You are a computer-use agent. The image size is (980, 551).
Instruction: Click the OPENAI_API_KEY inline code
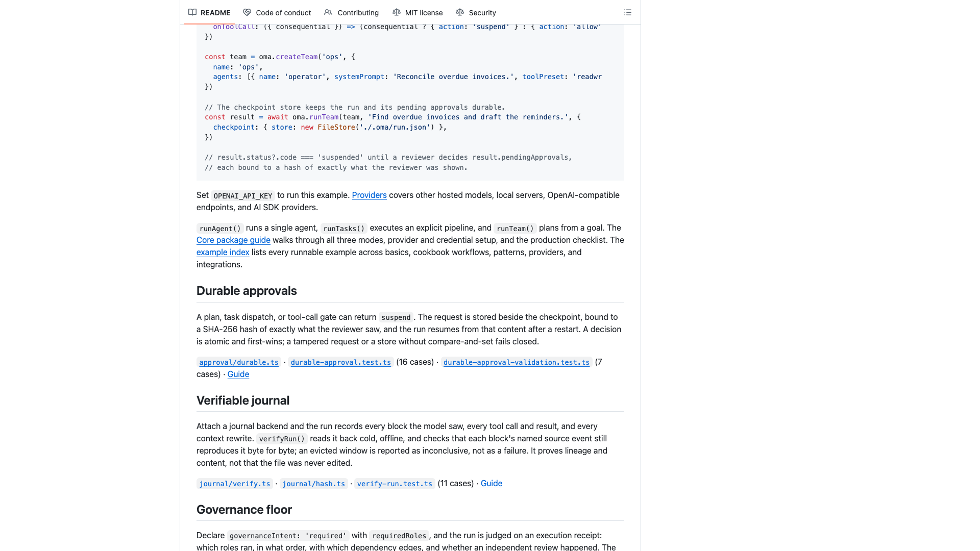click(243, 196)
